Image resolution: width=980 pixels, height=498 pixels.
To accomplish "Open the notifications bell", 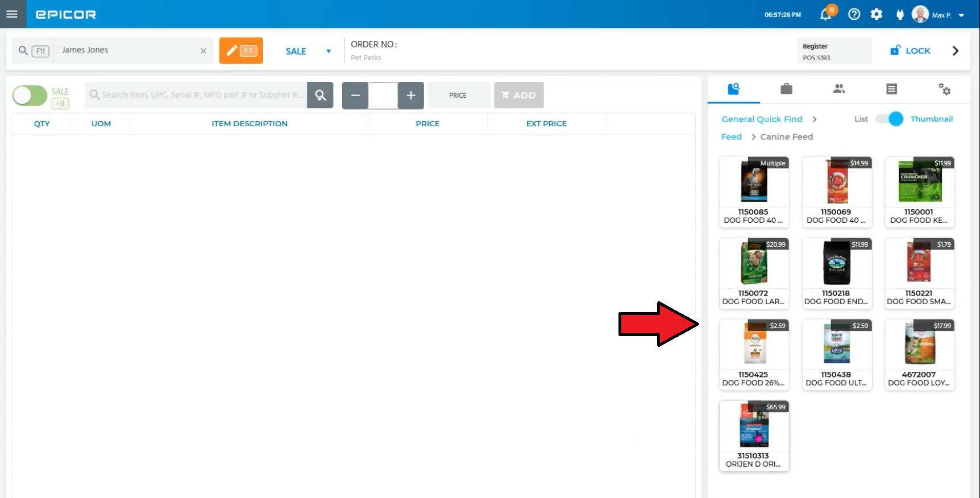I will (826, 15).
